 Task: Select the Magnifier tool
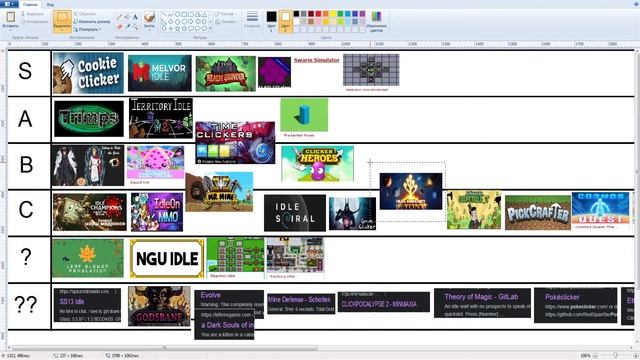click(135, 26)
